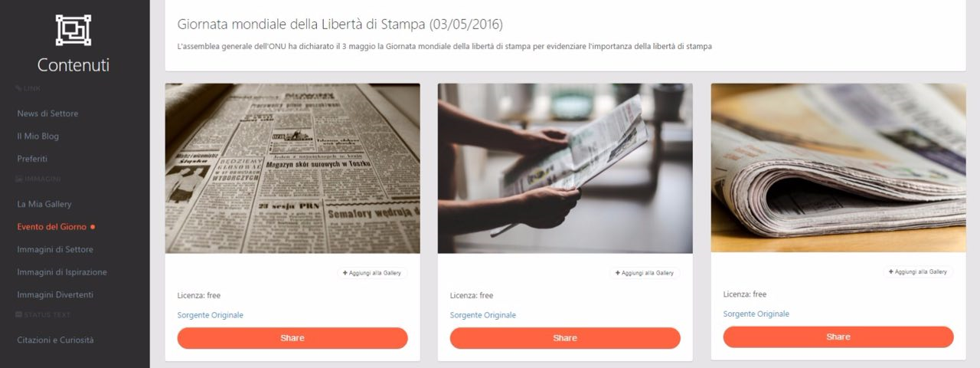Open News di Settore in sidebar
Viewport: 980px width, 368px height.
point(47,113)
